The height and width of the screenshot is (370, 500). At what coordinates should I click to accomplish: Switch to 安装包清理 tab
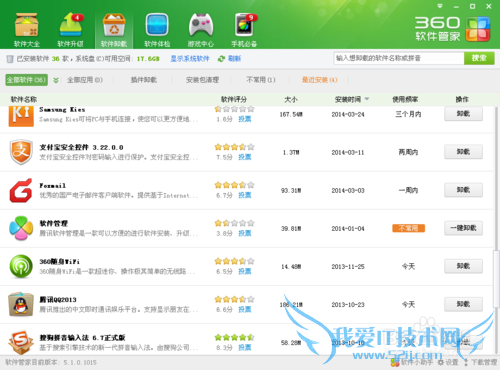202,80
